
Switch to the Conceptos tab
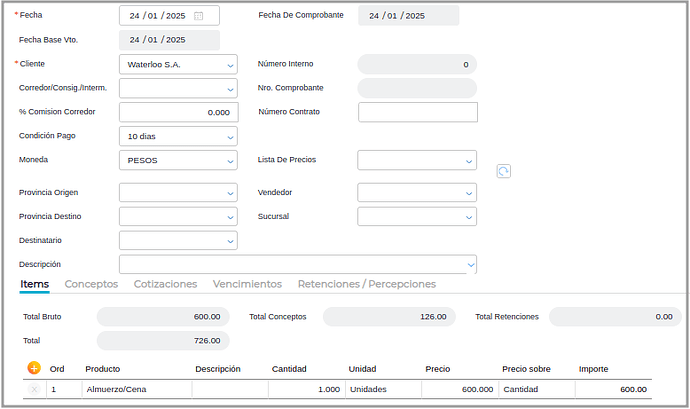pos(91,284)
